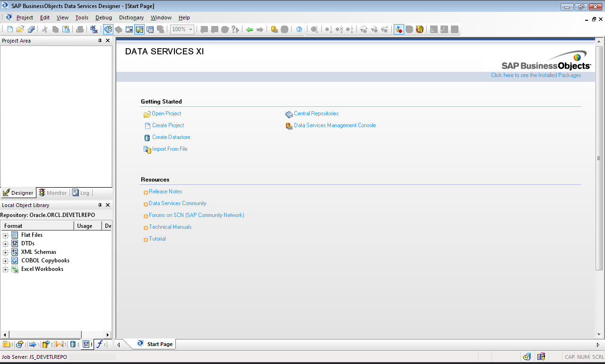Open the Window menu

pos(161,17)
